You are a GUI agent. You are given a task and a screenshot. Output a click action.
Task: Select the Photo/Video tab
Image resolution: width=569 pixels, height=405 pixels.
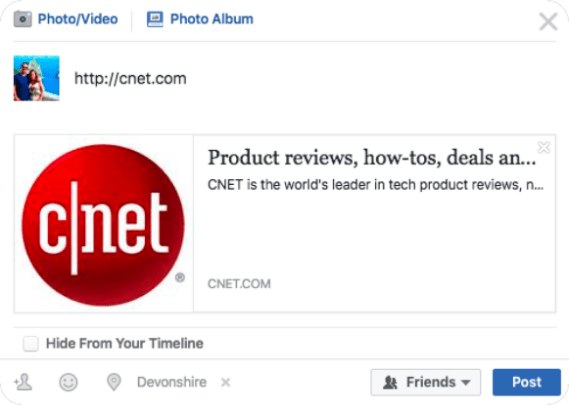[66, 19]
